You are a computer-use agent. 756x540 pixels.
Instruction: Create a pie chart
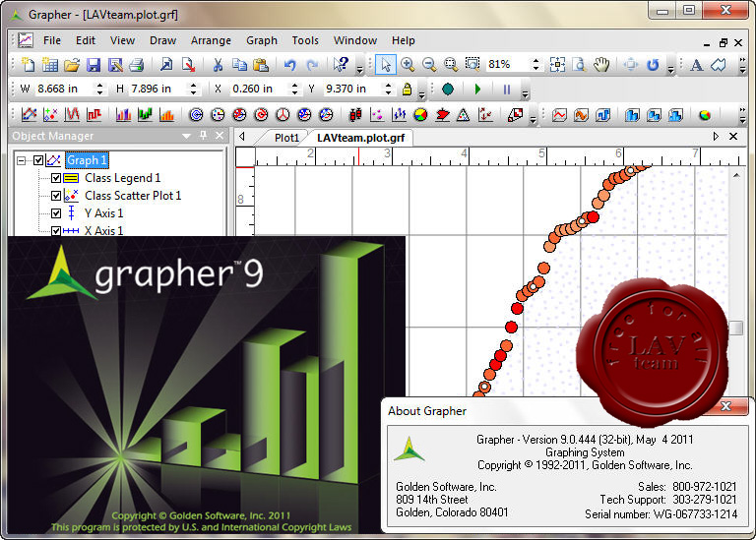(420, 115)
